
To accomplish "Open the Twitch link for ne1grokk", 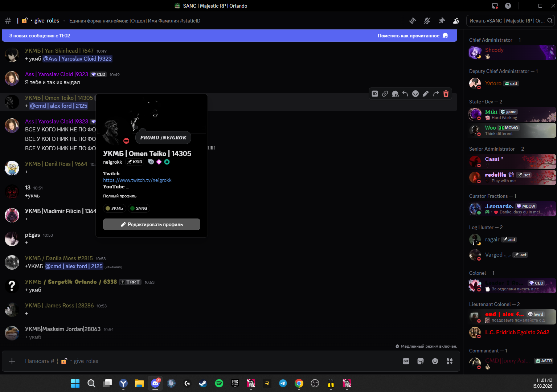I will (137, 180).
